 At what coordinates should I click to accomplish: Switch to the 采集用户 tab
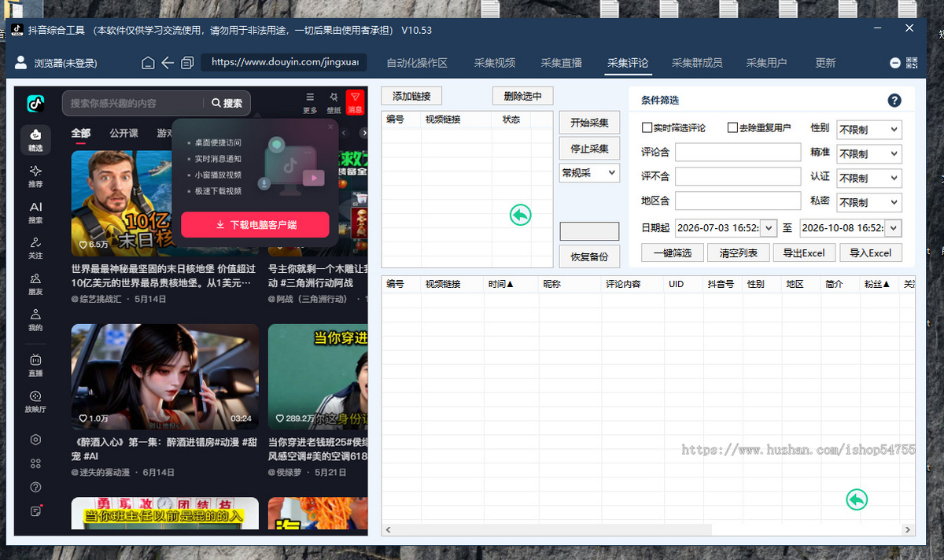766,63
